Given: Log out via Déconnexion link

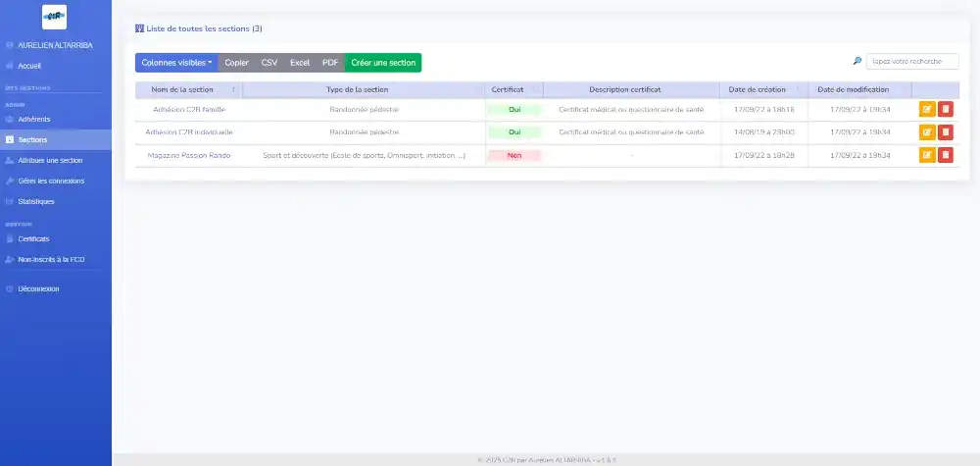Looking at the screenshot, I should [x=39, y=288].
